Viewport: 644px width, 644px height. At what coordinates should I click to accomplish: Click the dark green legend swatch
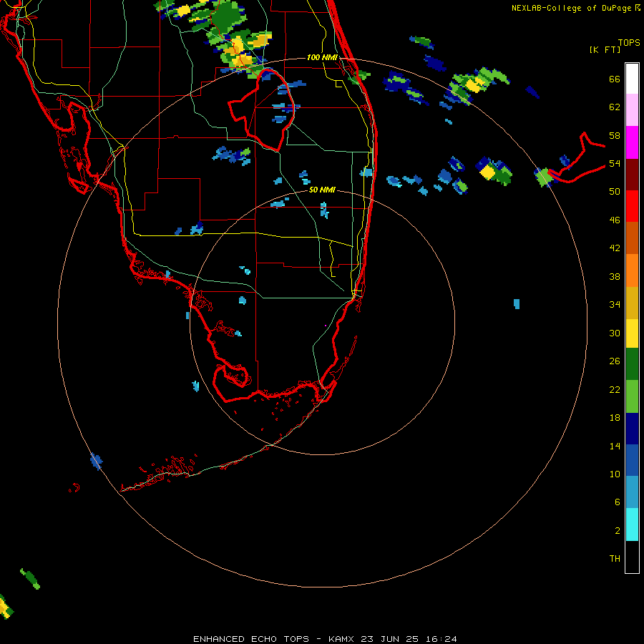(x=632, y=364)
